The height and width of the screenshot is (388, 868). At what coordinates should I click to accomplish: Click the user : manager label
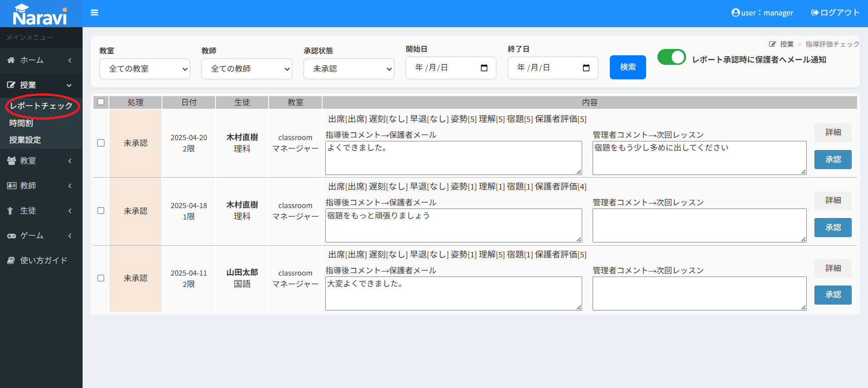pyautogui.click(x=767, y=13)
